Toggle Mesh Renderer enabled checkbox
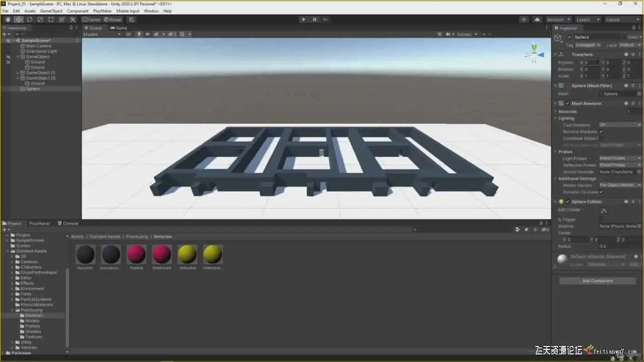 pyautogui.click(x=568, y=104)
